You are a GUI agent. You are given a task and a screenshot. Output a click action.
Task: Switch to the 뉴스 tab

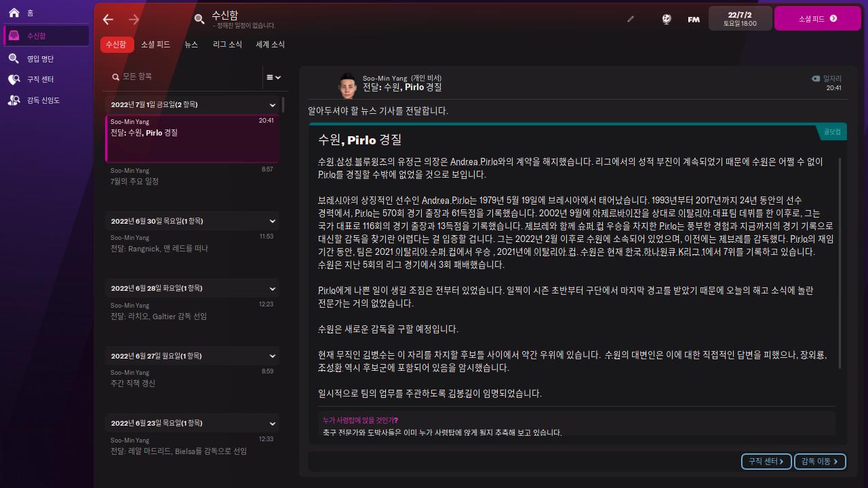[191, 44]
